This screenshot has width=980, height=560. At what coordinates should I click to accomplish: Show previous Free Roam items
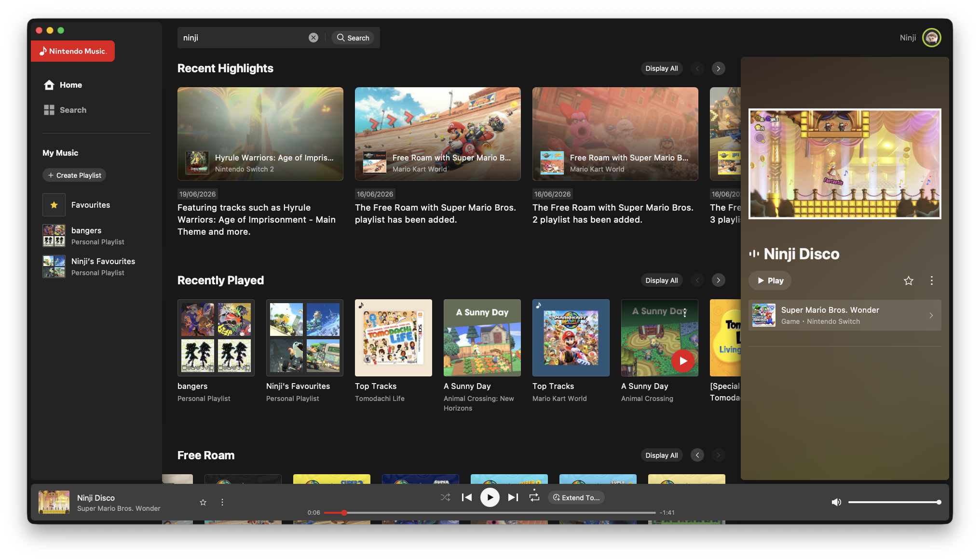697,455
